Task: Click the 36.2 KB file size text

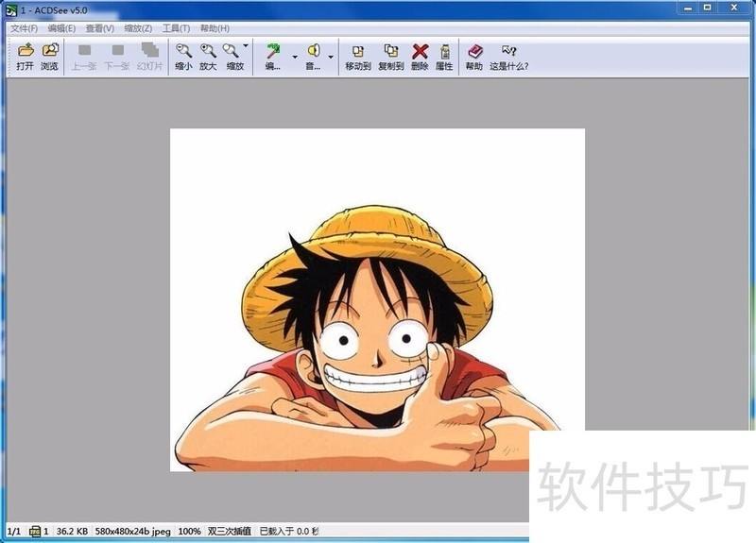Action: coord(72,532)
